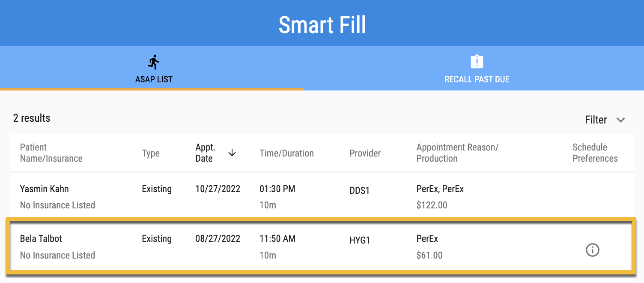Screen dimensions: 644x283
Task: Click the Type column header
Action: click(x=151, y=154)
